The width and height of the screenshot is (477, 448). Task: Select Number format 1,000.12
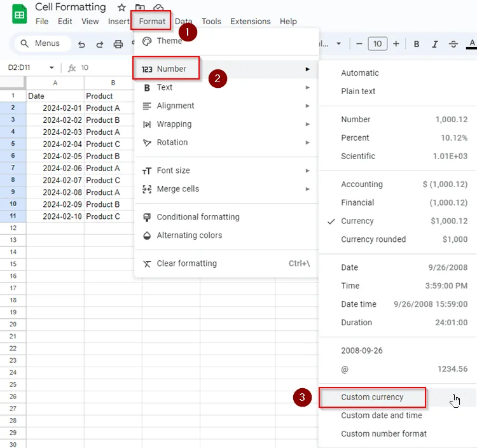[398, 119]
